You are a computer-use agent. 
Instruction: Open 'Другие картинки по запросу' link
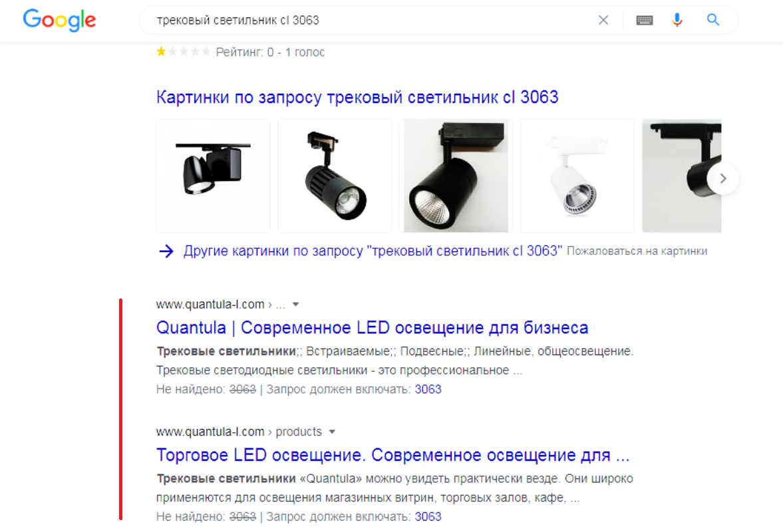(373, 251)
